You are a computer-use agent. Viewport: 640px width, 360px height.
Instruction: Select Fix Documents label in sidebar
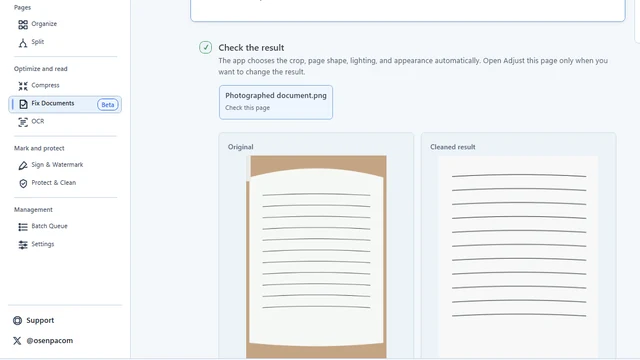53,103
